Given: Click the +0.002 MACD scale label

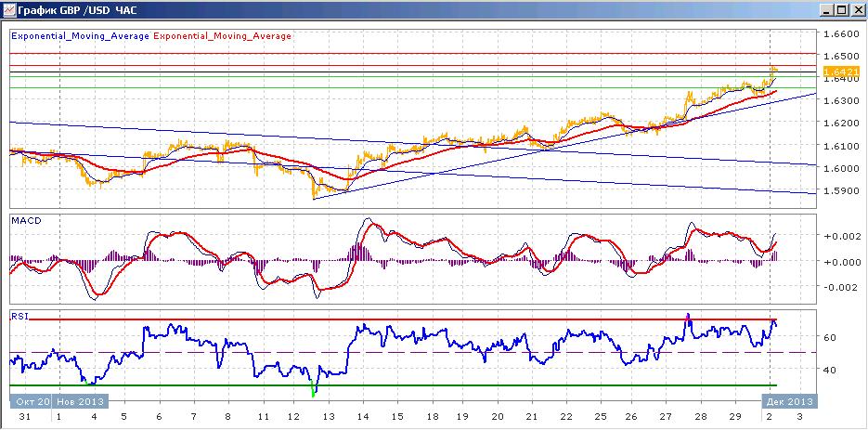Looking at the screenshot, I should click(x=842, y=236).
